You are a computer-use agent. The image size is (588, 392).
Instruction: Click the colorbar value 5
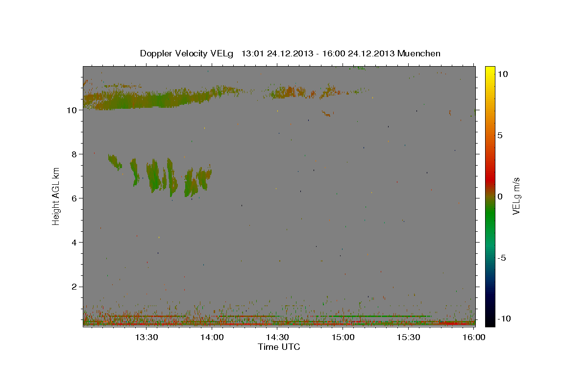pyautogui.click(x=500, y=135)
